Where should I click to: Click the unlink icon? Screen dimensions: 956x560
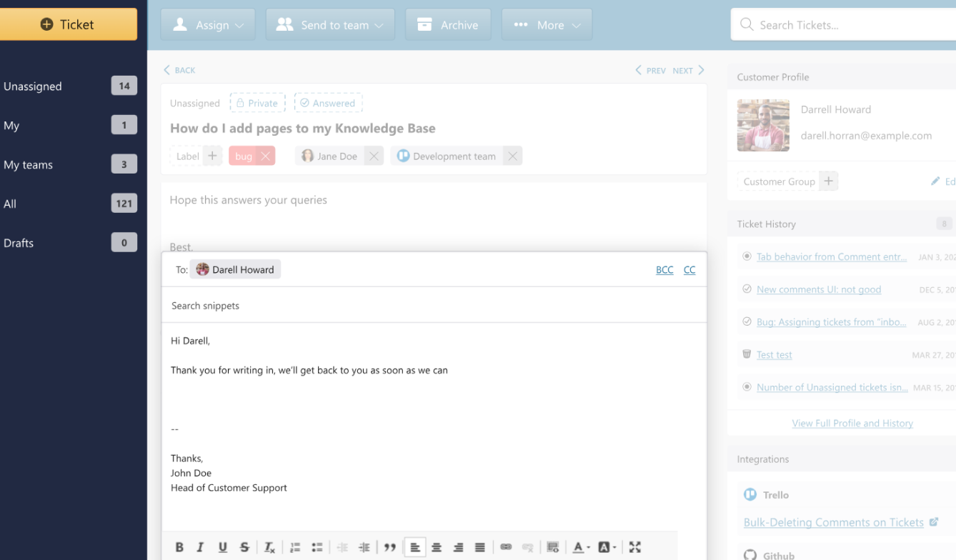tap(527, 547)
